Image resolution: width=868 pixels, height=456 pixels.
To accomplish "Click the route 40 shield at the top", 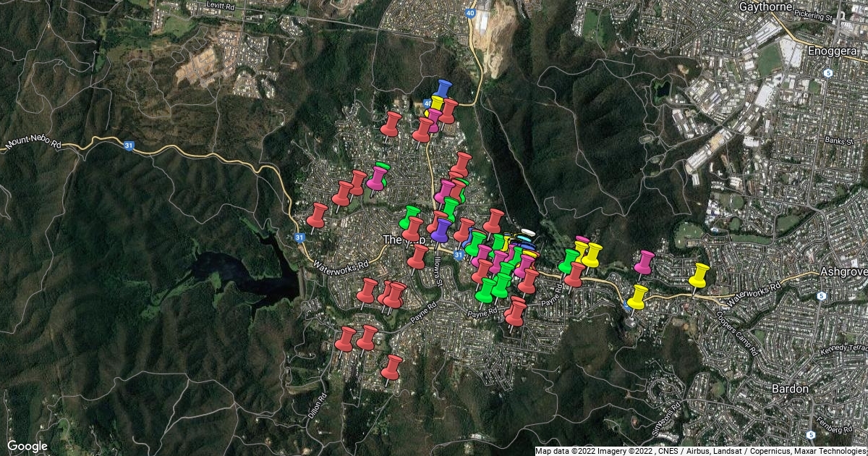I will click(x=469, y=12).
